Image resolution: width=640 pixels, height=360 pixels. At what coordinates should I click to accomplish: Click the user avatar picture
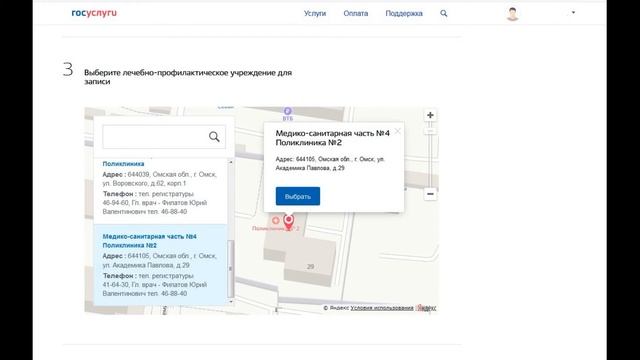(x=512, y=13)
